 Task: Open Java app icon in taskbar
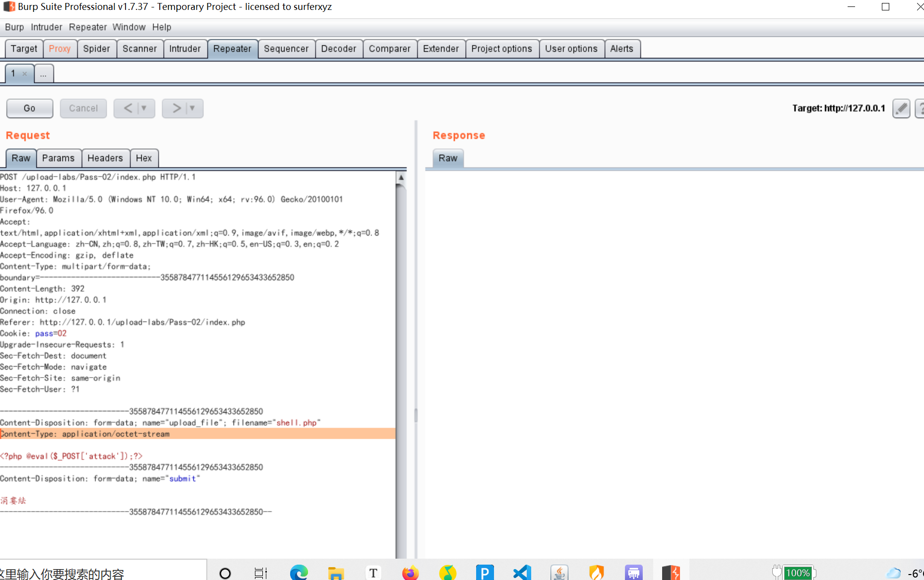559,573
